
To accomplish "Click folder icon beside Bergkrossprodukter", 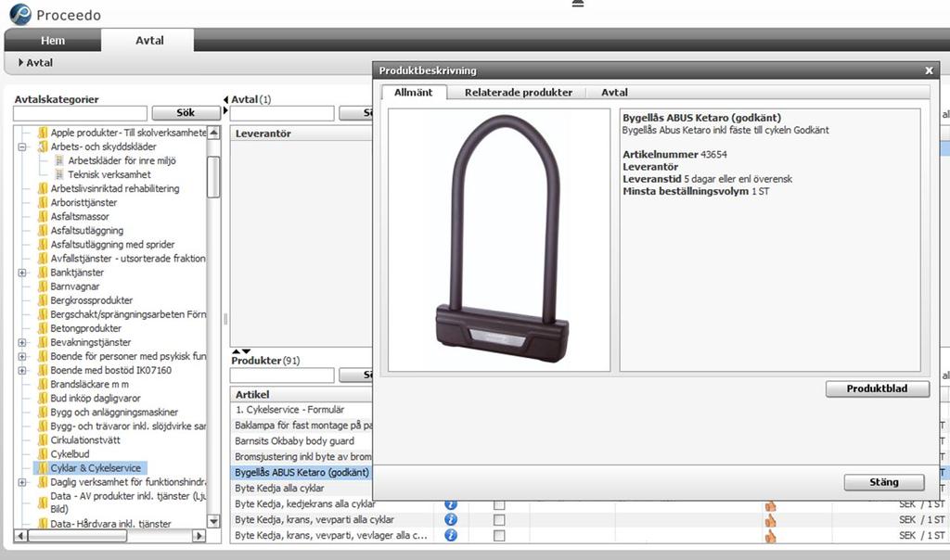I will coord(43,300).
